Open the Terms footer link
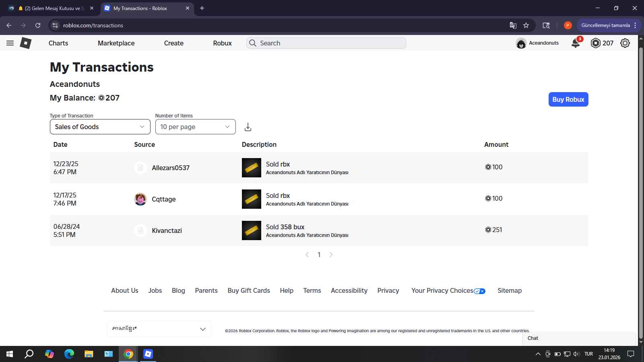644x362 pixels. tap(312, 290)
